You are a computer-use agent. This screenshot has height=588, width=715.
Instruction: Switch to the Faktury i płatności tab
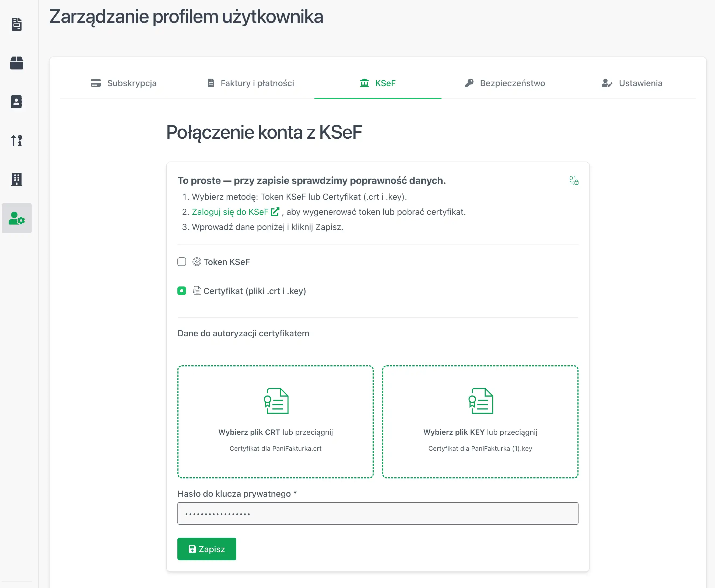[x=251, y=83]
